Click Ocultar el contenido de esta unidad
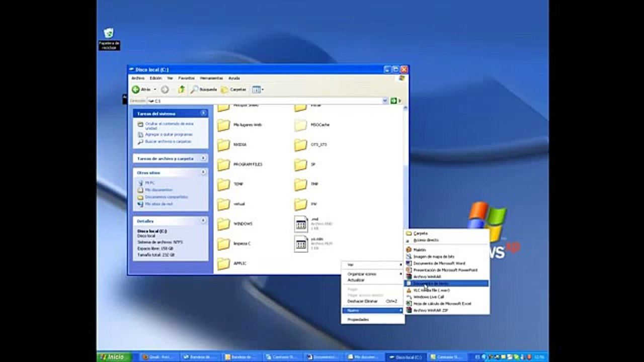This screenshot has height=362, width=644. point(169,126)
